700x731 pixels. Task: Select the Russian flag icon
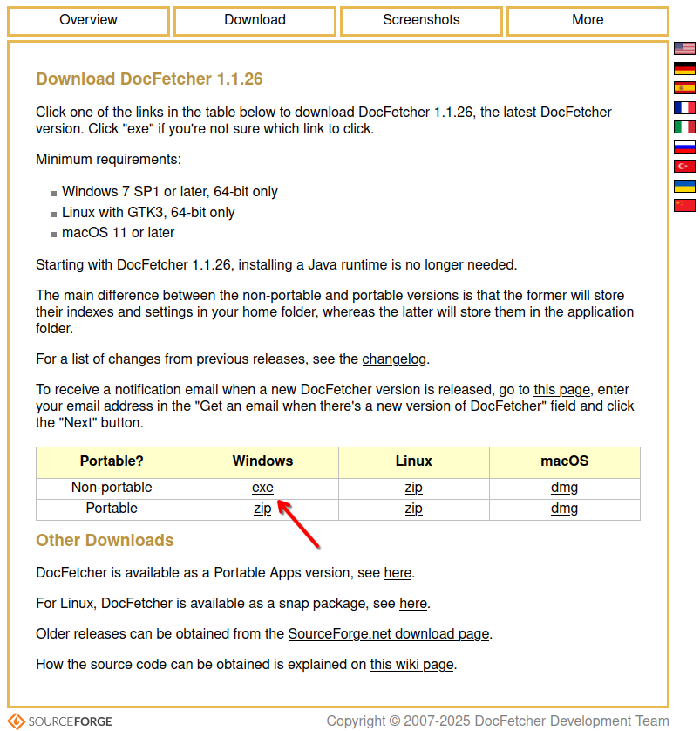pyautogui.click(x=684, y=147)
